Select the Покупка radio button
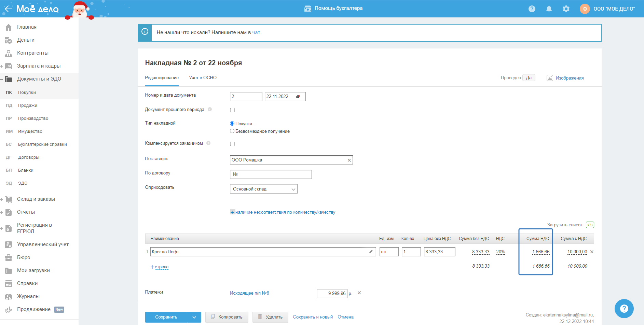 pos(232,124)
